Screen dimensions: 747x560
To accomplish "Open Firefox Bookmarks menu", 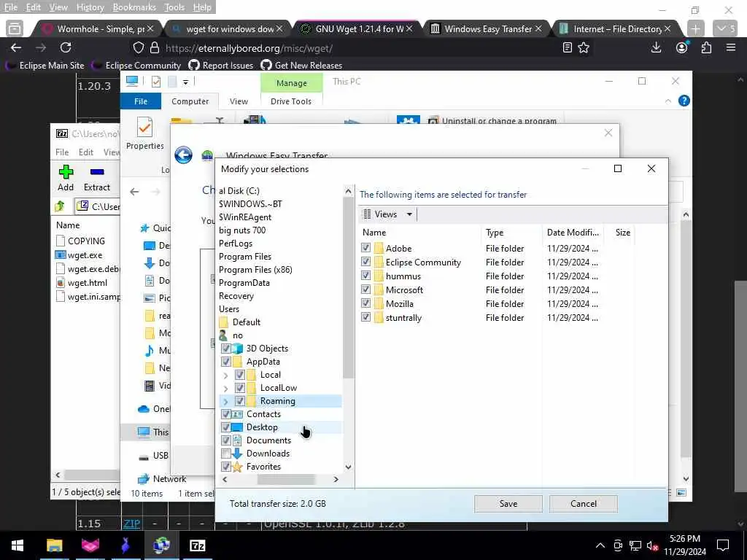I will (134, 7).
